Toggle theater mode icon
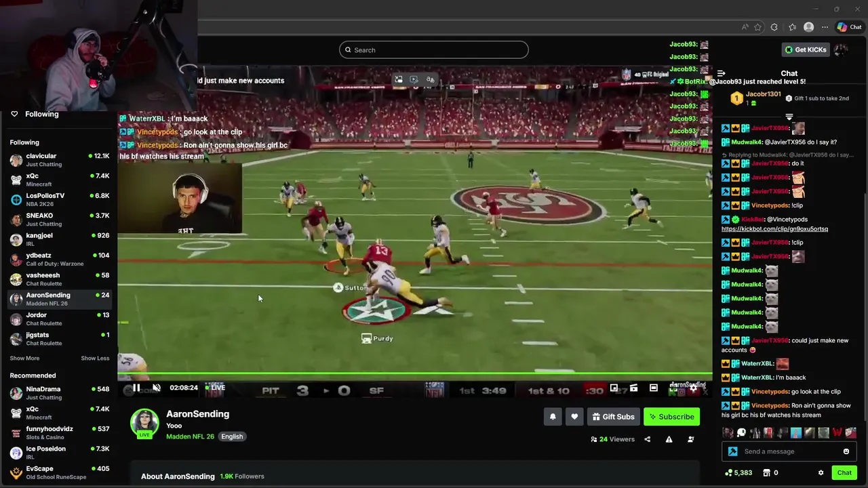 654,388
